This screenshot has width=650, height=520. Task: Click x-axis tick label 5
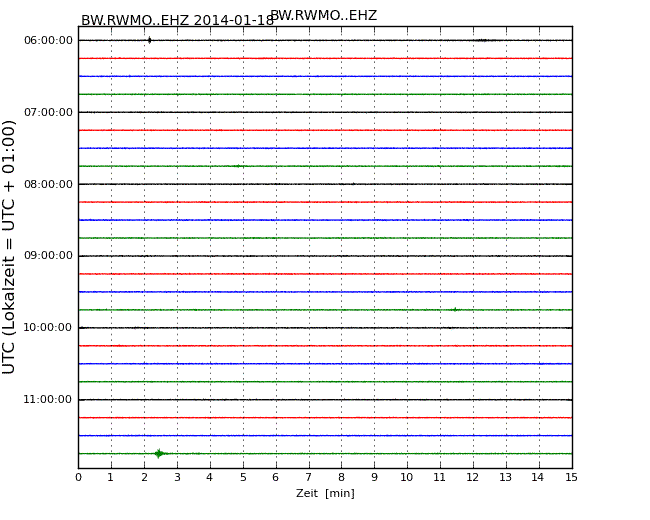(243, 477)
